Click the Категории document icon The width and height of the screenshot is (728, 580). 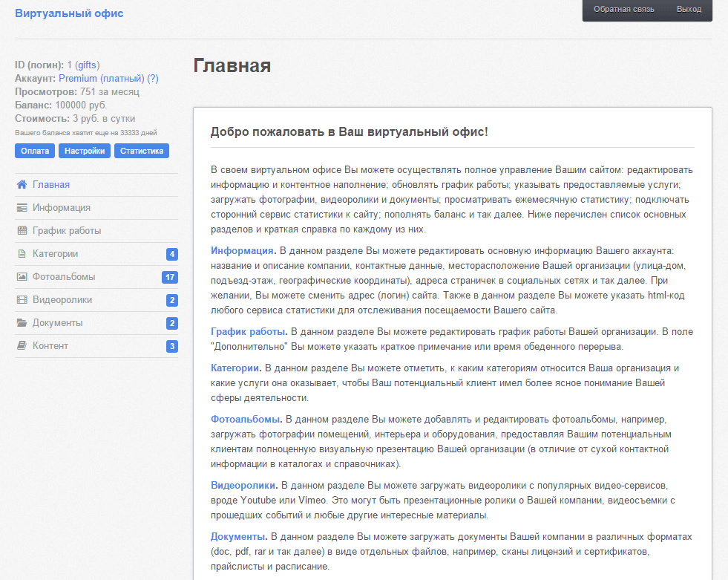coord(22,254)
